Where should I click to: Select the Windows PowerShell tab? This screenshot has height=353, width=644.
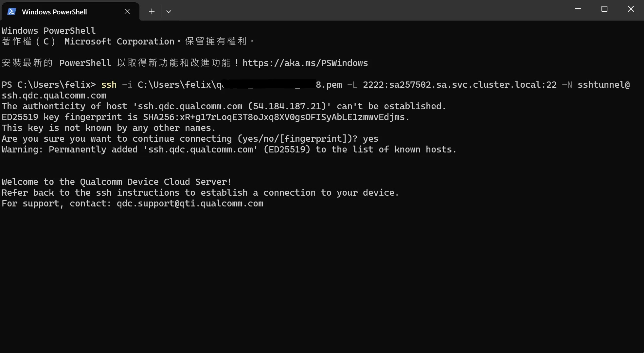tap(70, 11)
